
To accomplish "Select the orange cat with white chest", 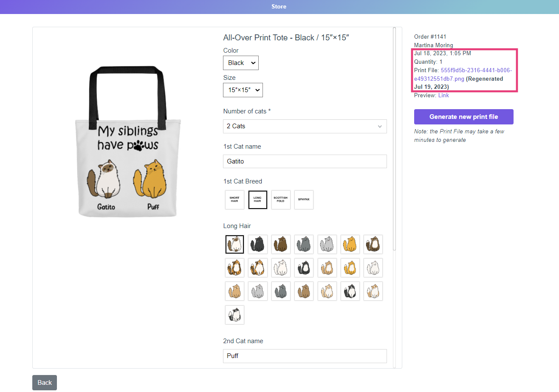I will [x=350, y=268].
